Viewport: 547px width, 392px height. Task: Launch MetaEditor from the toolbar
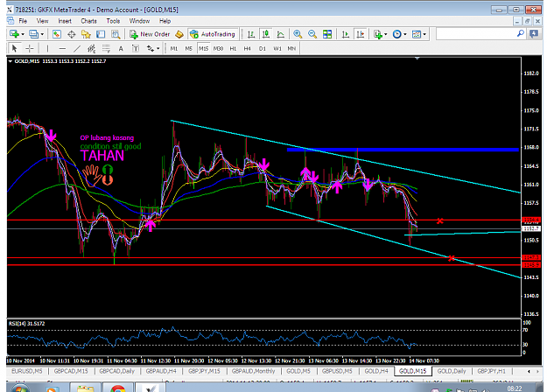(179, 34)
